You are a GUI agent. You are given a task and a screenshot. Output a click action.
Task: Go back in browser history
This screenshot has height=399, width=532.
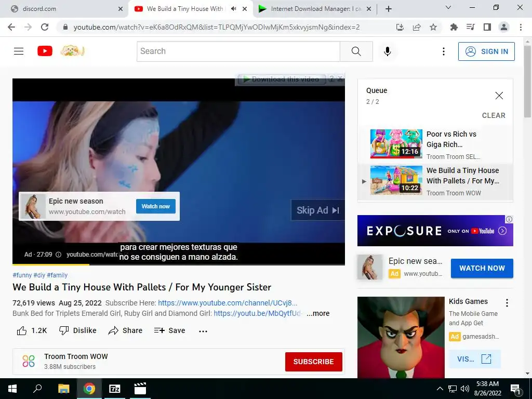coord(11,27)
